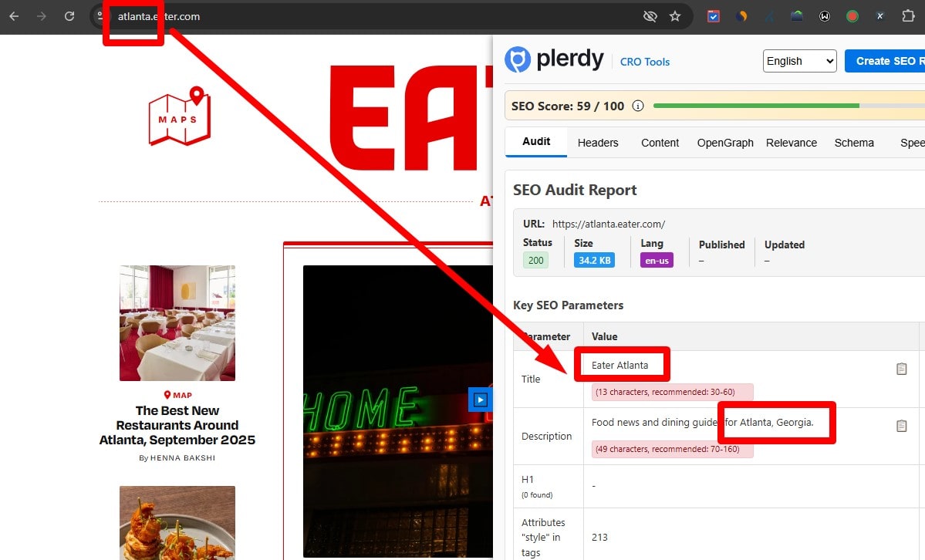Click the play button on the HOME video

(x=480, y=400)
